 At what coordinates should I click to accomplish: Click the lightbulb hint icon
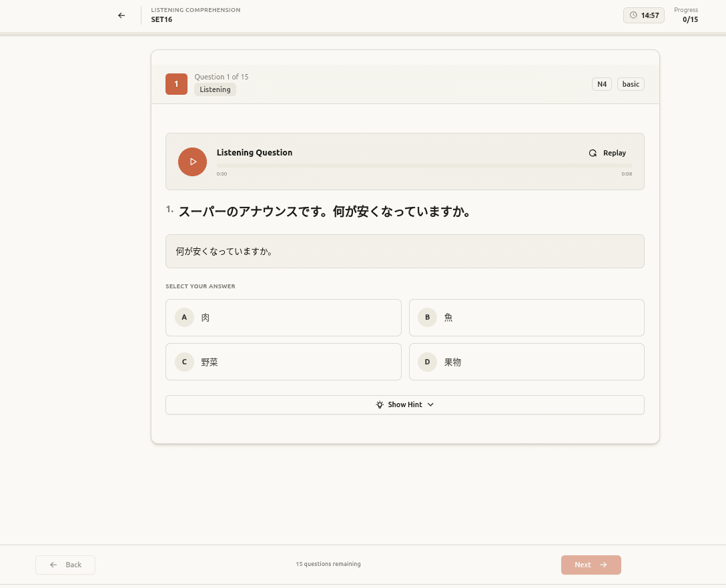[380, 404]
